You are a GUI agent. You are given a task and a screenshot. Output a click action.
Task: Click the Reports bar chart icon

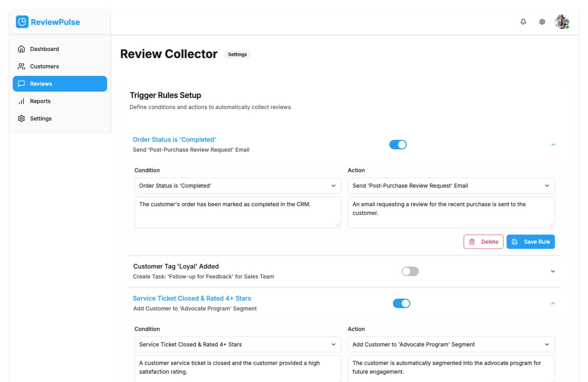tap(21, 101)
